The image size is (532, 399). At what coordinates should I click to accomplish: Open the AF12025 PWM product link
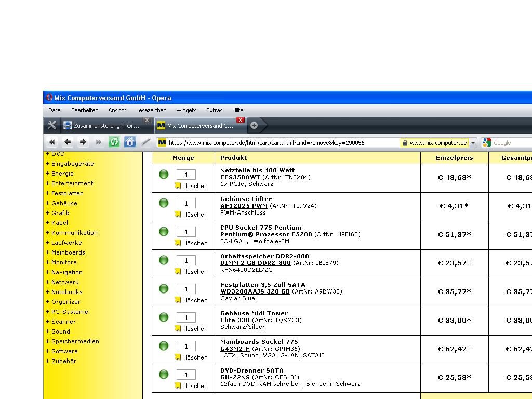point(244,206)
